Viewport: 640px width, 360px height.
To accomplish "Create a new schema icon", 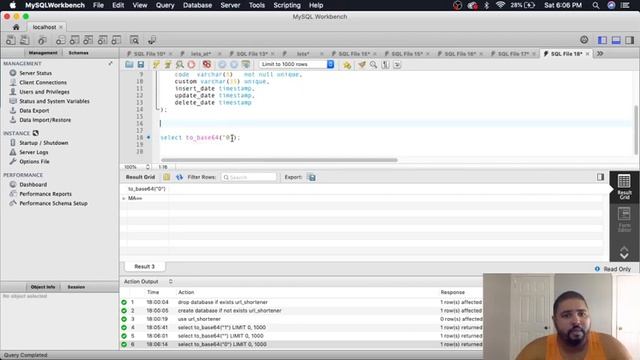I will tap(60, 40).
